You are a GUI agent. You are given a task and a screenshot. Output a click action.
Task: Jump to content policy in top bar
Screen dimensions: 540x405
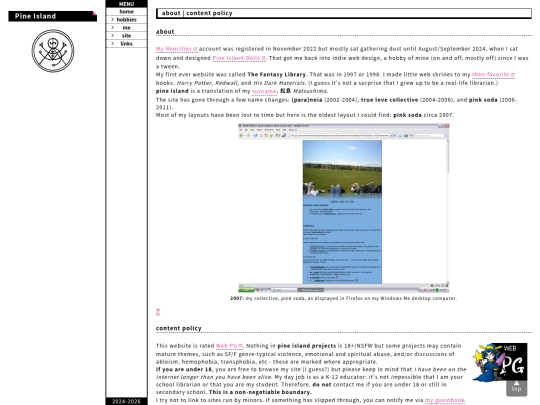[209, 13]
